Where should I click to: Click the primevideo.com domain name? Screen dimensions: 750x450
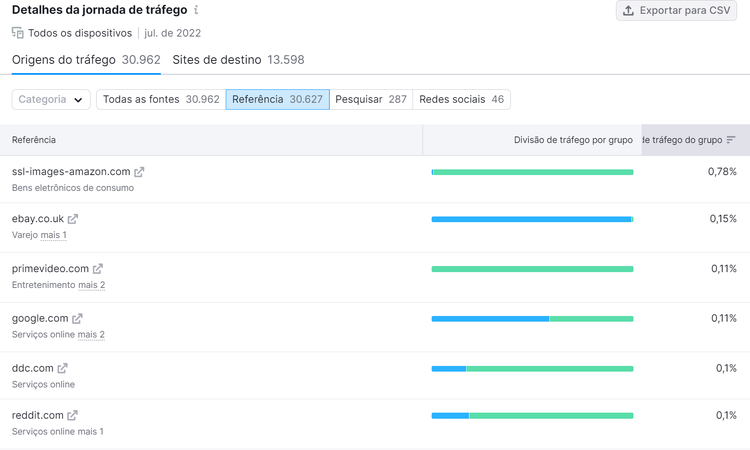point(50,269)
